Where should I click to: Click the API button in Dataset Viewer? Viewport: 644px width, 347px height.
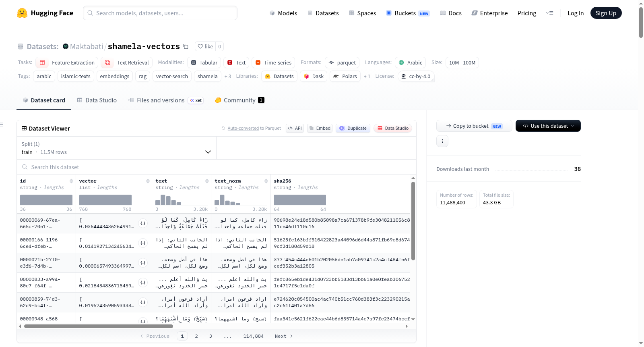coord(295,128)
